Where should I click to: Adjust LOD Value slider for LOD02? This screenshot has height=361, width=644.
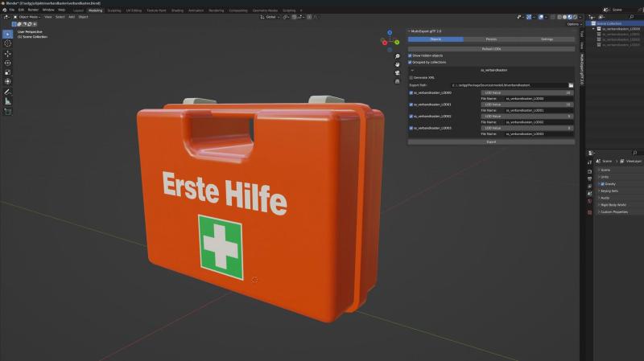point(527,117)
